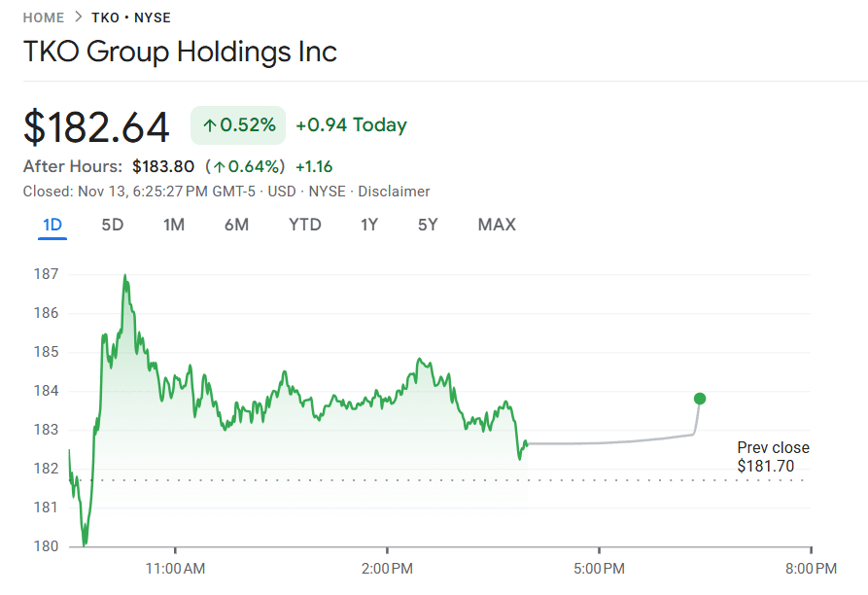This screenshot has width=868, height=595.
Task: Click the Prev close $181.70 label
Action: [x=773, y=457]
